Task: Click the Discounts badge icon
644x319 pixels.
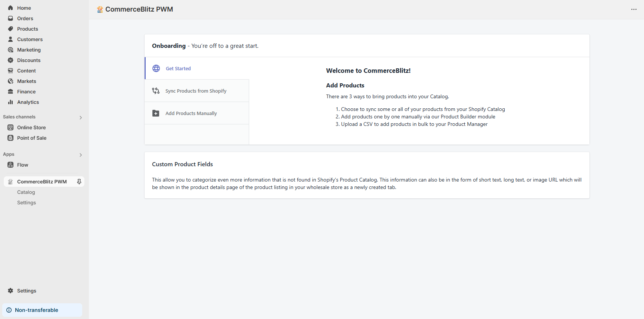Action: coord(10,60)
